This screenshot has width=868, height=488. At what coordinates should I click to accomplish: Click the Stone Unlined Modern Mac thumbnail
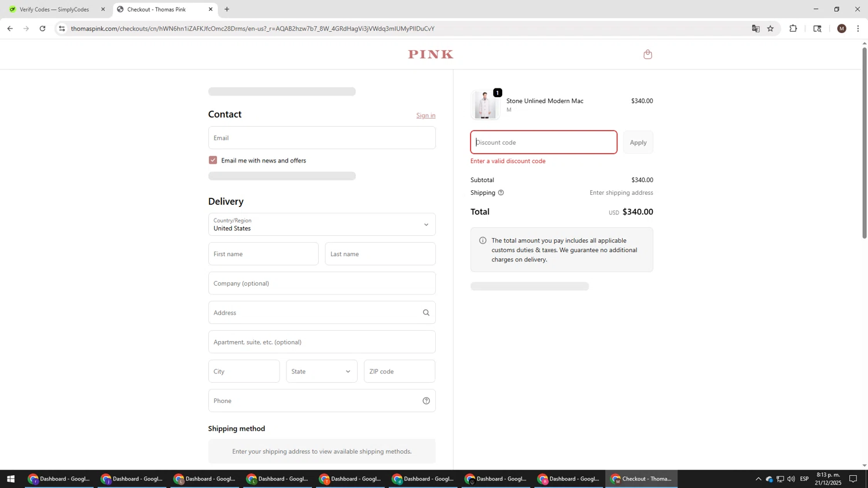point(485,105)
